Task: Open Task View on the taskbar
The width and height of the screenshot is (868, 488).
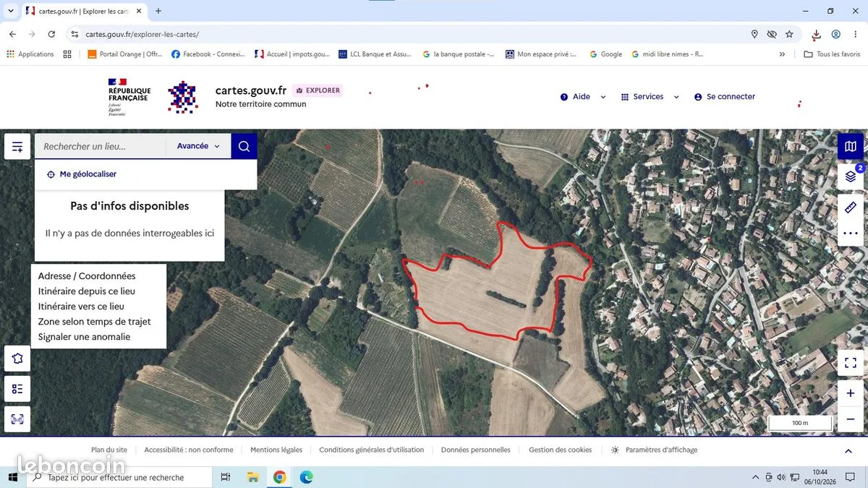Action: 225,477
